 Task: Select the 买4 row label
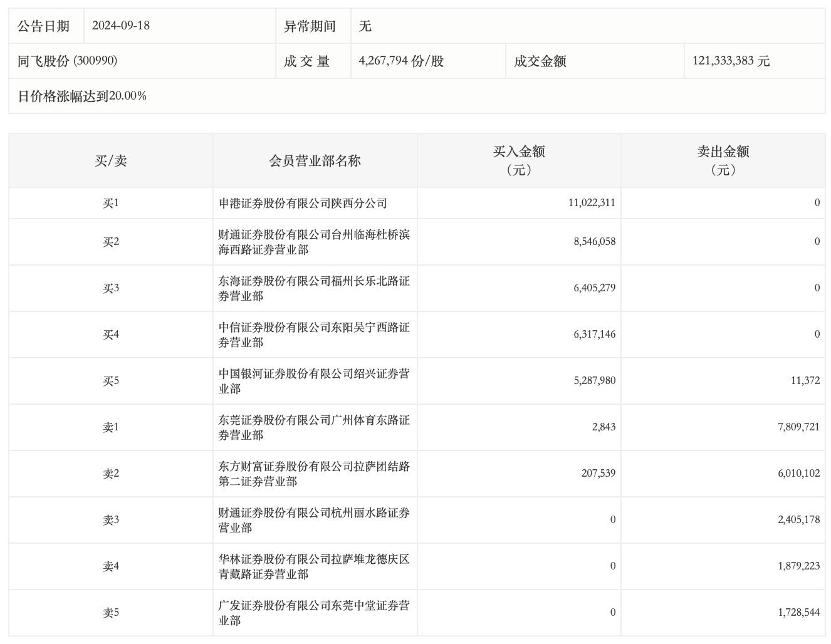[111, 335]
